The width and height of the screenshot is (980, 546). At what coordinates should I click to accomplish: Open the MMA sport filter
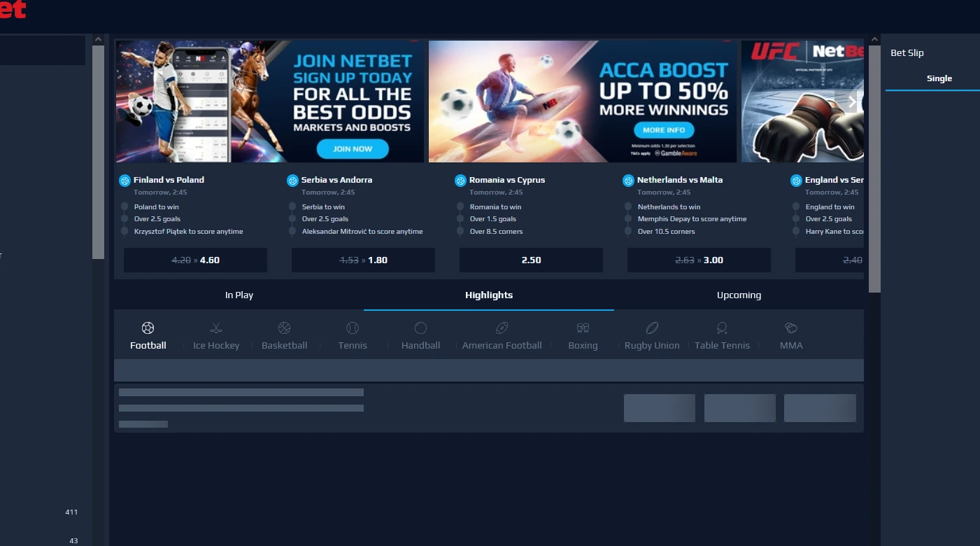coord(791,328)
